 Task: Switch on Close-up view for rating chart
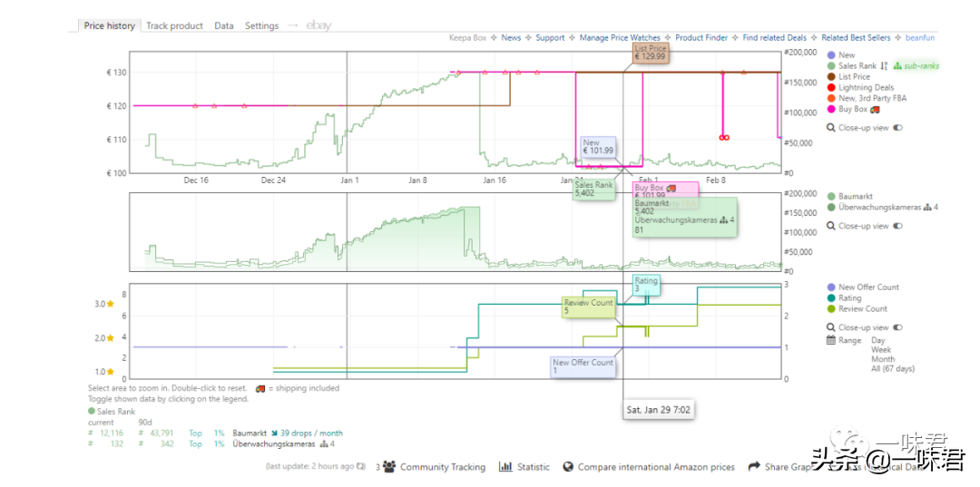(x=898, y=327)
